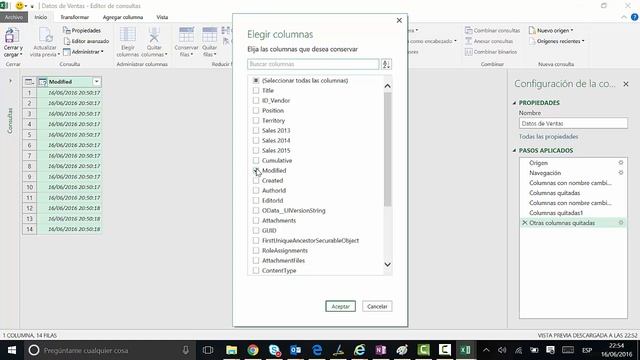Image resolution: width=640 pixels, height=360 pixels.
Task: Switch to the Transformar tab
Action: (74, 17)
